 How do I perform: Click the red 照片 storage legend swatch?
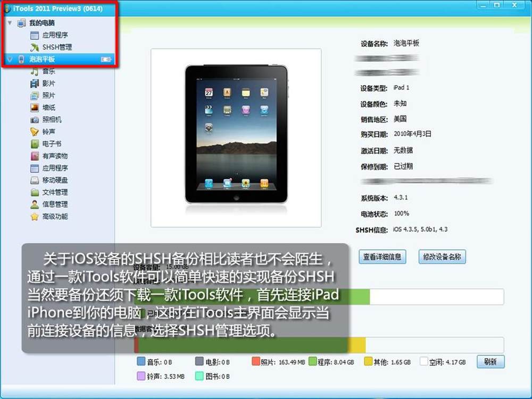[x=256, y=361]
